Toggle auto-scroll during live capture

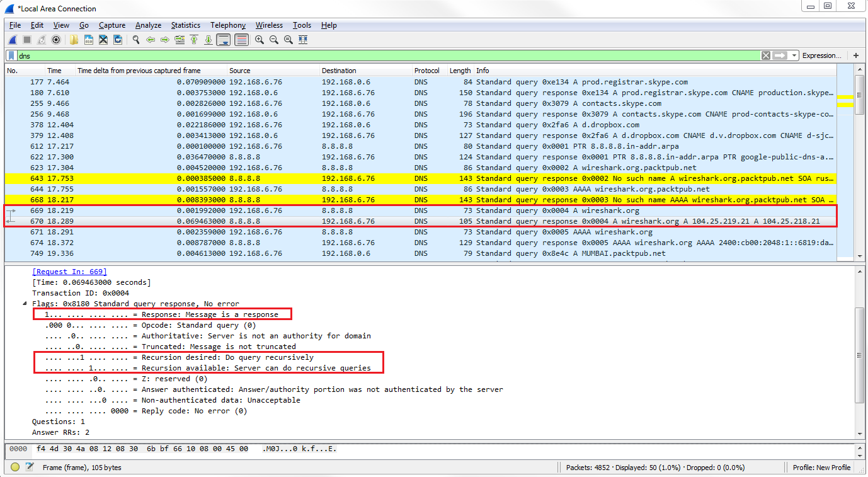223,40
